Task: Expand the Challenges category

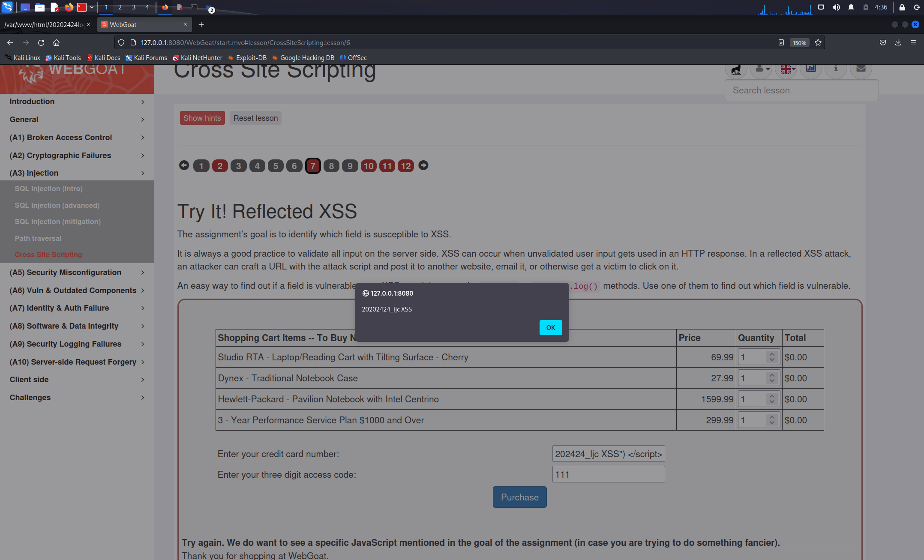Action: point(77,398)
